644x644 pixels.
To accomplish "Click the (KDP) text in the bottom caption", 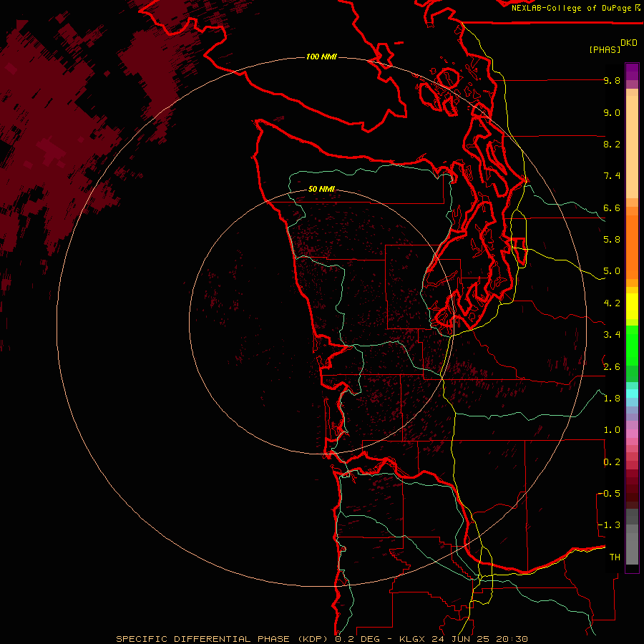I will (x=313, y=639).
